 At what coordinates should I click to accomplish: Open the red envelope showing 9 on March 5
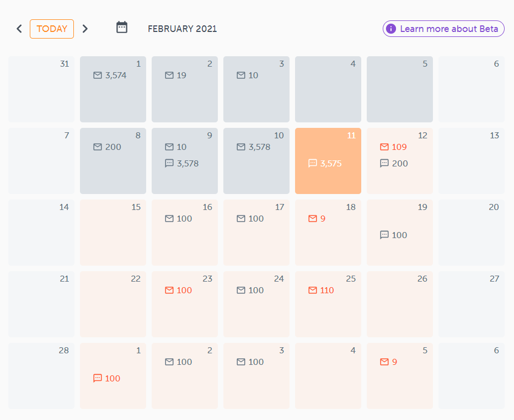[384, 362]
